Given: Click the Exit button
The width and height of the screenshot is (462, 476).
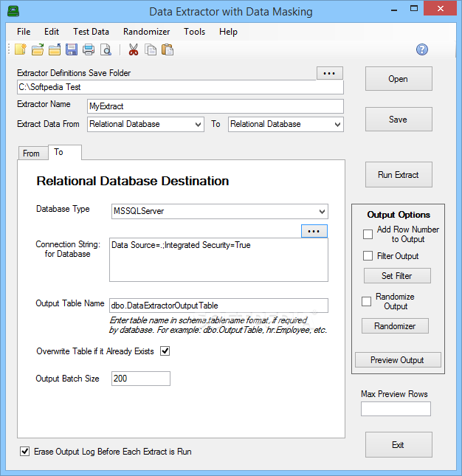Looking at the screenshot, I should tap(399, 445).
